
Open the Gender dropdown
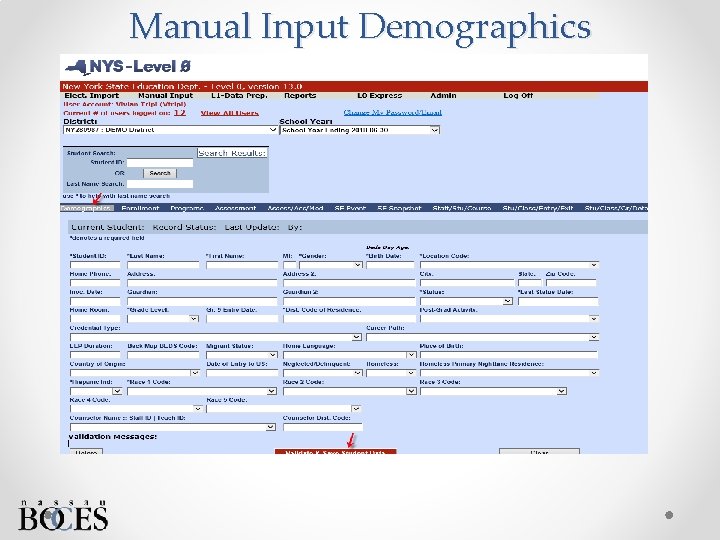pyautogui.click(x=331, y=265)
